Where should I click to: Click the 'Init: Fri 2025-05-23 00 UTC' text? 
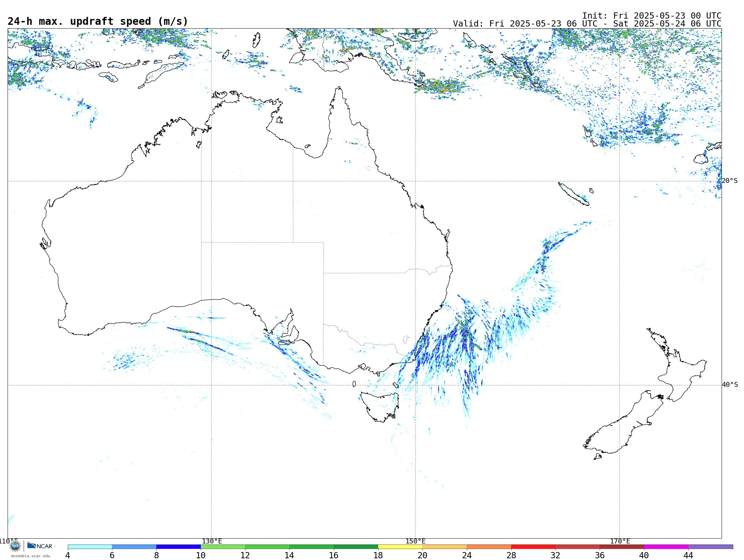tap(652, 16)
